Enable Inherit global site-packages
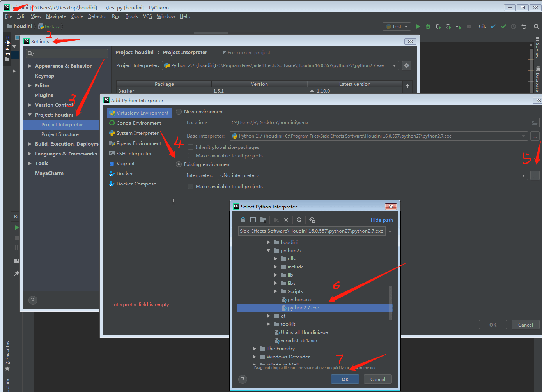 click(190, 147)
